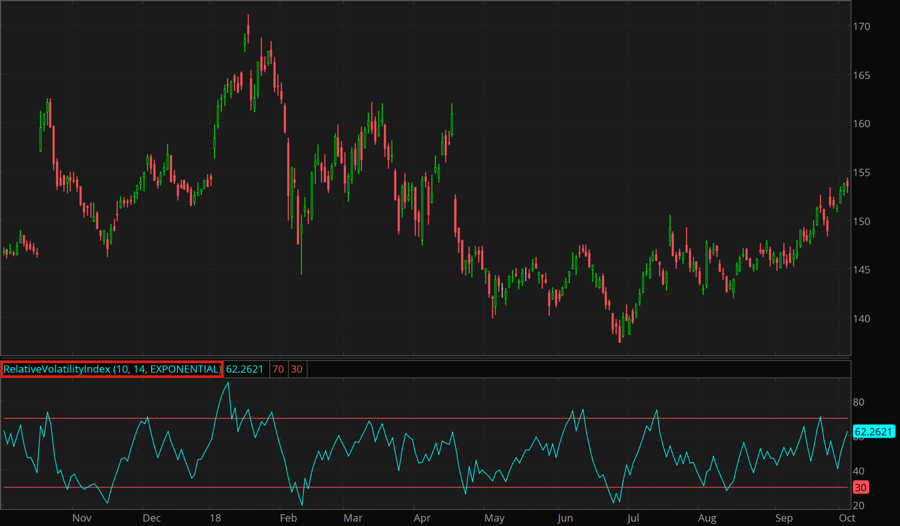The height and width of the screenshot is (526, 900).
Task: Click the RelativeVolatilityIndex study title label
Action: tap(112, 369)
